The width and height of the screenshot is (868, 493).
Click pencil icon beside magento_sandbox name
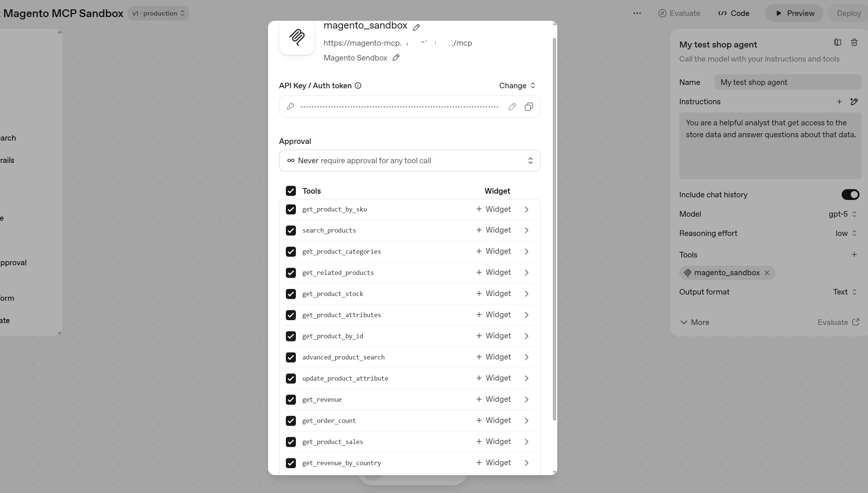[416, 27]
